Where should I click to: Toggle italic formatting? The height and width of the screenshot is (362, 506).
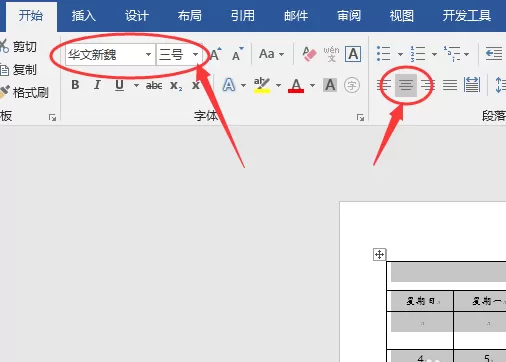point(97,85)
